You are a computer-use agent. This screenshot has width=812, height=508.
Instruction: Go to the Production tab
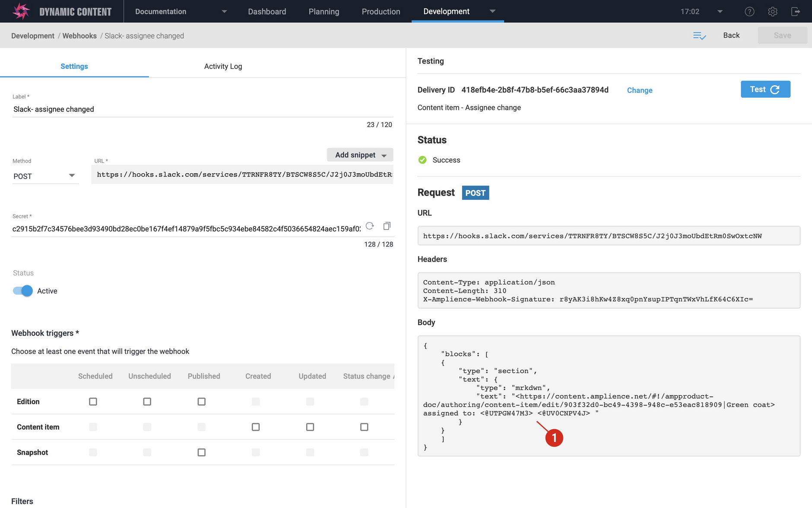point(381,12)
